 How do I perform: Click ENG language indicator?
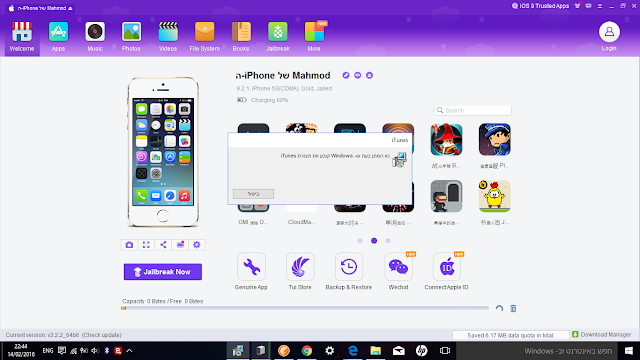(x=48, y=351)
